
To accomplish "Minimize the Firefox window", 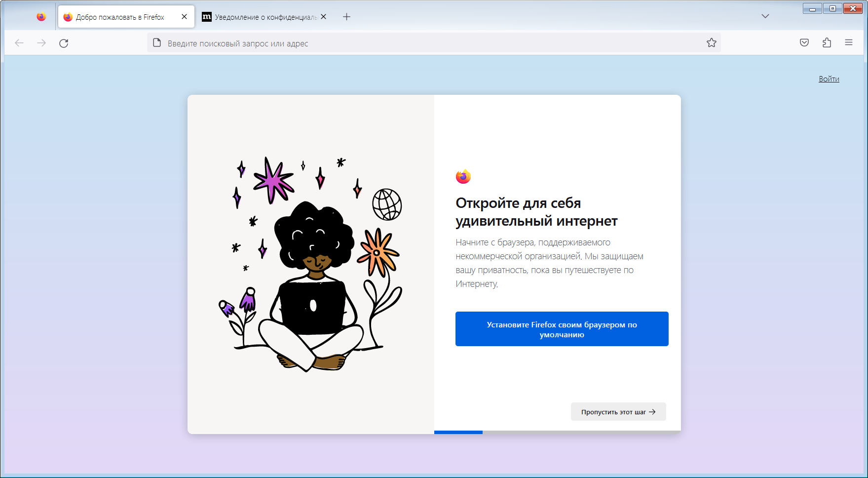I will 812,8.
